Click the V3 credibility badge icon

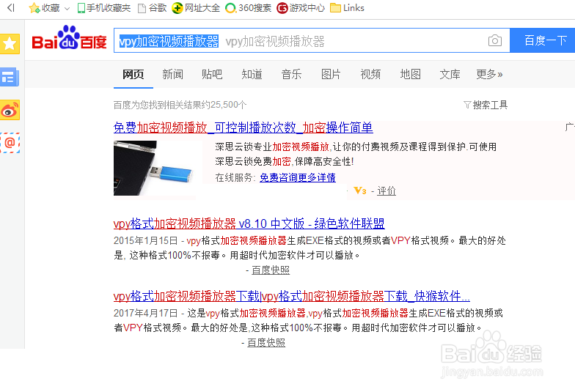(359, 191)
